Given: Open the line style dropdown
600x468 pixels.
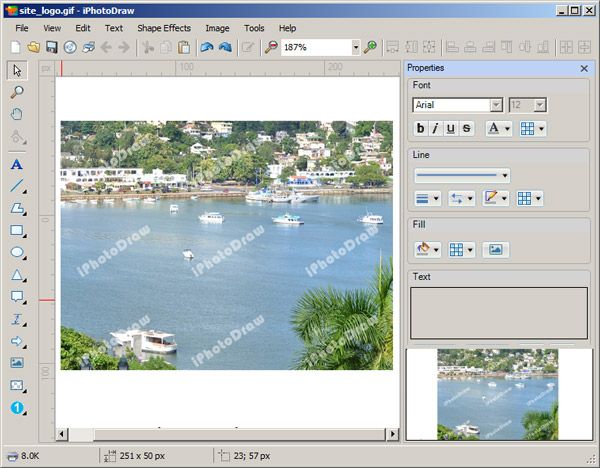Looking at the screenshot, I should tap(462, 175).
